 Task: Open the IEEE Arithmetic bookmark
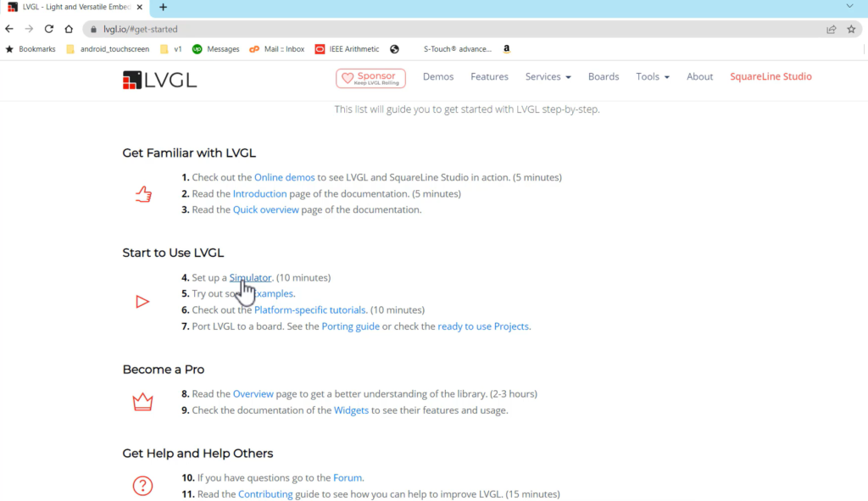coord(347,48)
